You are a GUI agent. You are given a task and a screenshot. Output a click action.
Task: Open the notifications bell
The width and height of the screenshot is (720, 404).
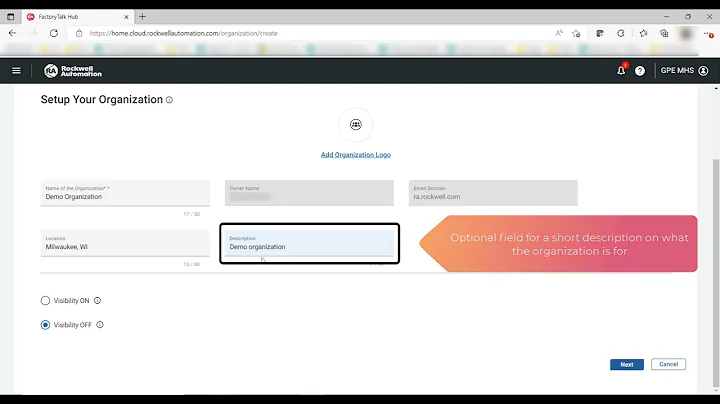coord(621,71)
